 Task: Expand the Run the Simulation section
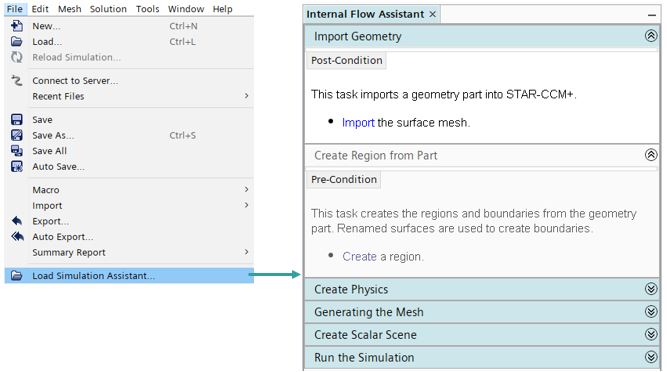[651, 357]
